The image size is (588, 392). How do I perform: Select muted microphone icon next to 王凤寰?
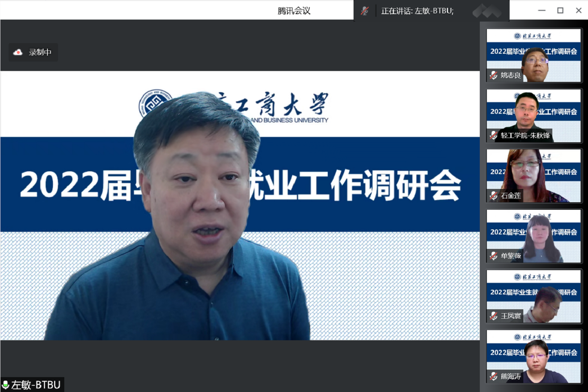[x=494, y=316]
